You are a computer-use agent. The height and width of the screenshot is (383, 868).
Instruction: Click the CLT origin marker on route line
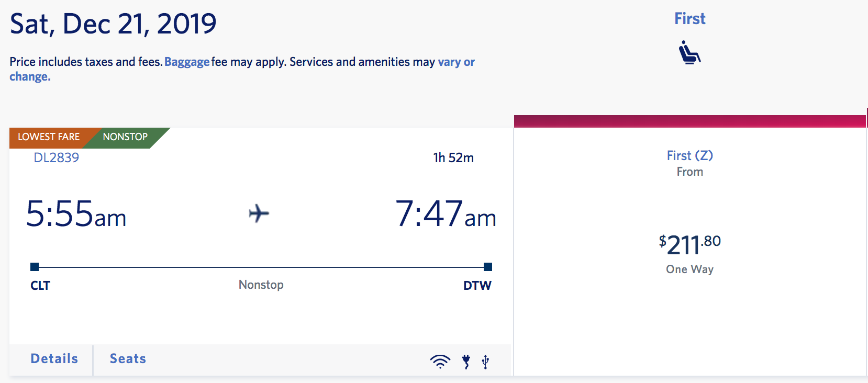pyautogui.click(x=35, y=267)
